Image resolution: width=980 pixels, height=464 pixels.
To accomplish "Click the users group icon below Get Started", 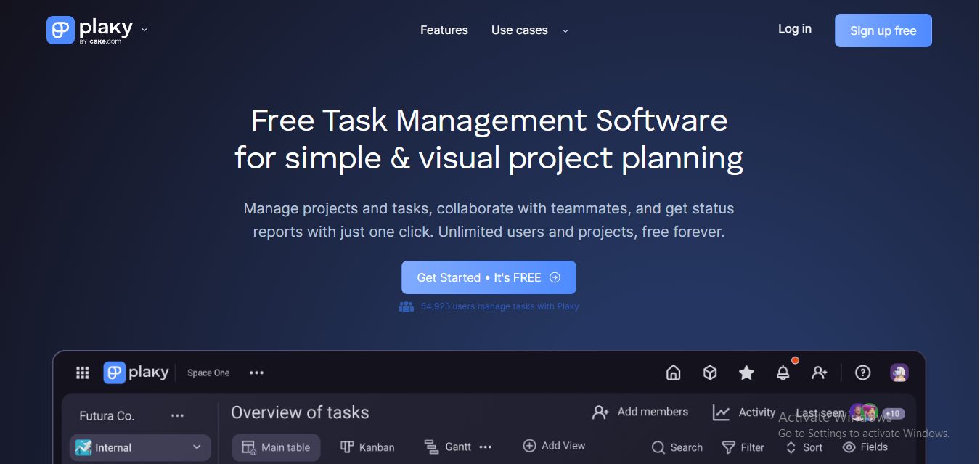I will 406,306.
